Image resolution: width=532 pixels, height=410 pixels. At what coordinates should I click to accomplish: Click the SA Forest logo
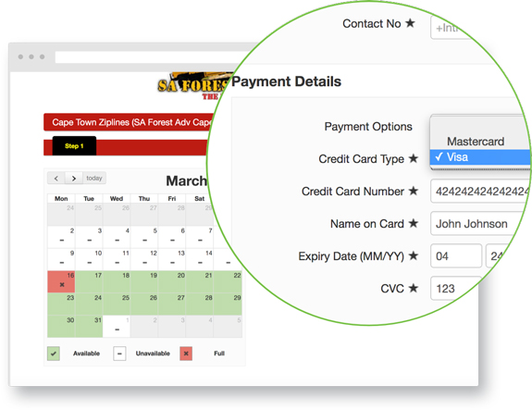coord(195,86)
